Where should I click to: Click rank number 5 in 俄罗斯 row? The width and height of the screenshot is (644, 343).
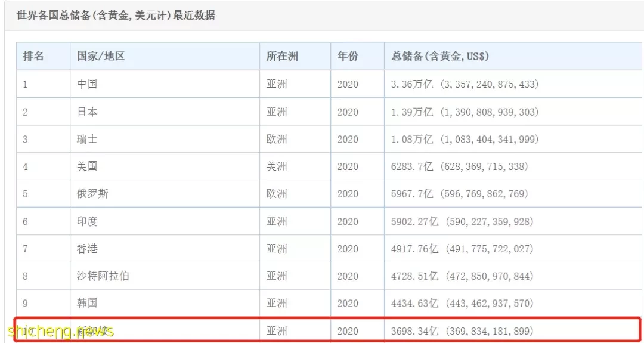point(25,194)
